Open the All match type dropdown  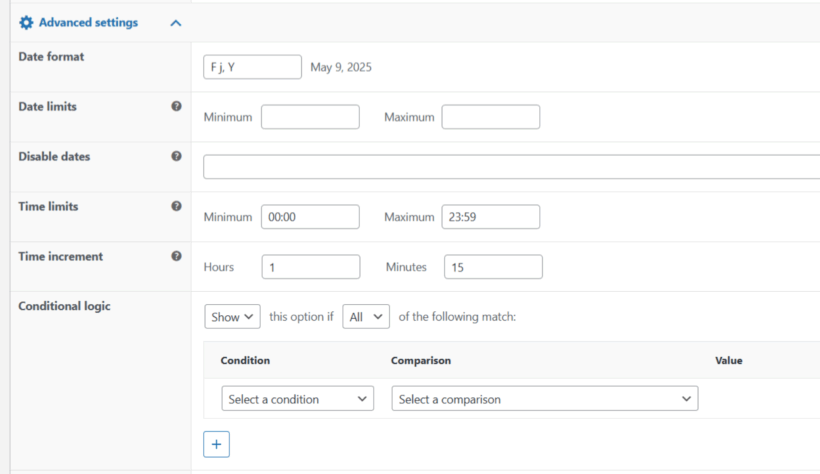click(365, 317)
